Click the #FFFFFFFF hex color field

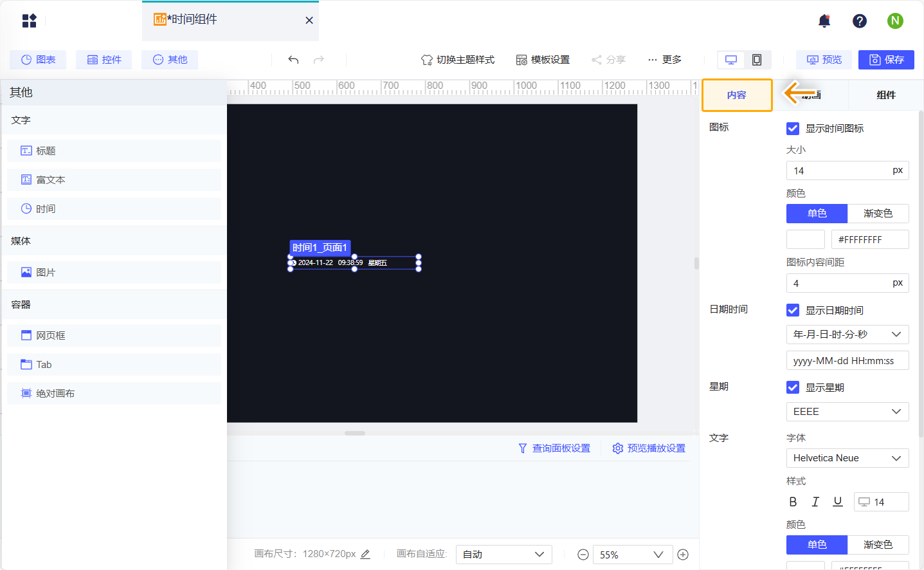coord(870,239)
